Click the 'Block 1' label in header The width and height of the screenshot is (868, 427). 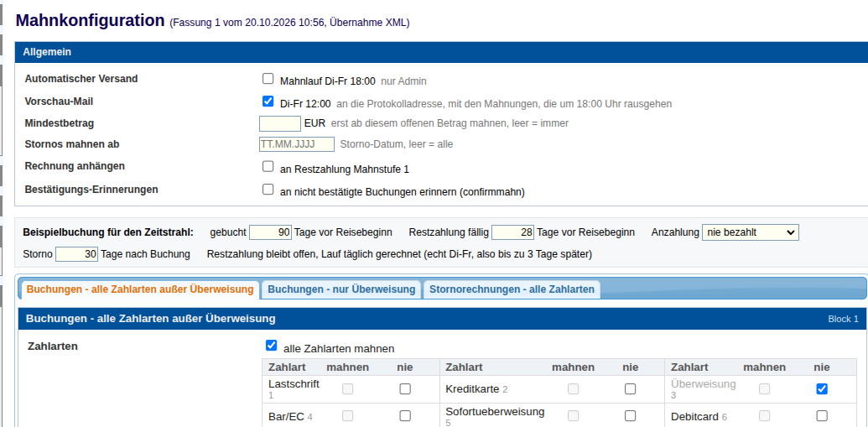click(x=843, y=319)
